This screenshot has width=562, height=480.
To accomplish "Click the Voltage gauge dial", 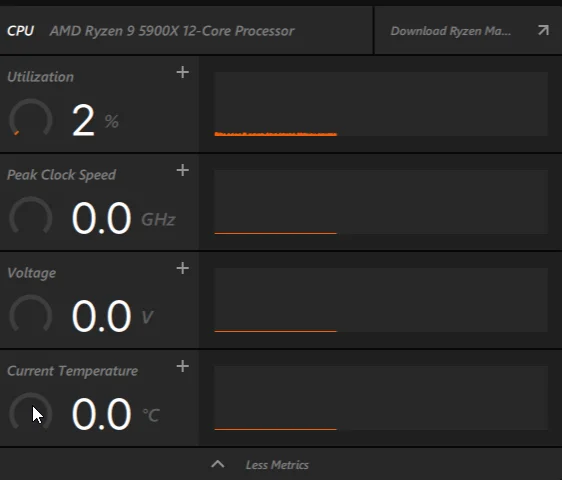I will [30, 313].
